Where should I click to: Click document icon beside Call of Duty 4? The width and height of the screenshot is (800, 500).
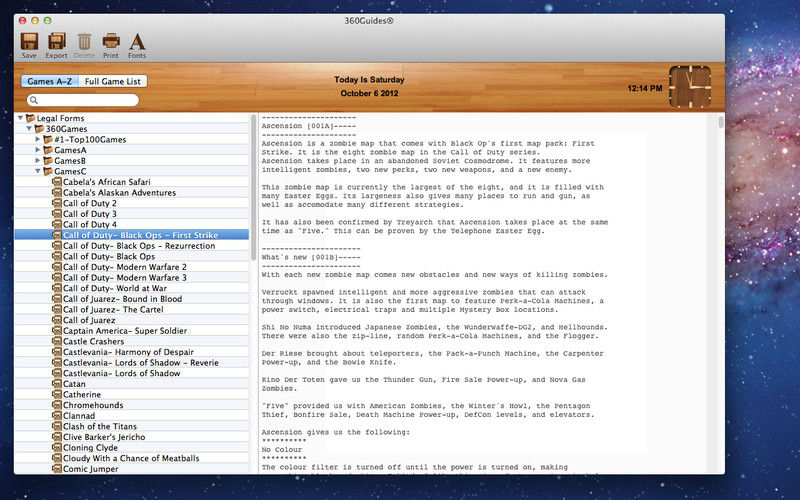57,224
